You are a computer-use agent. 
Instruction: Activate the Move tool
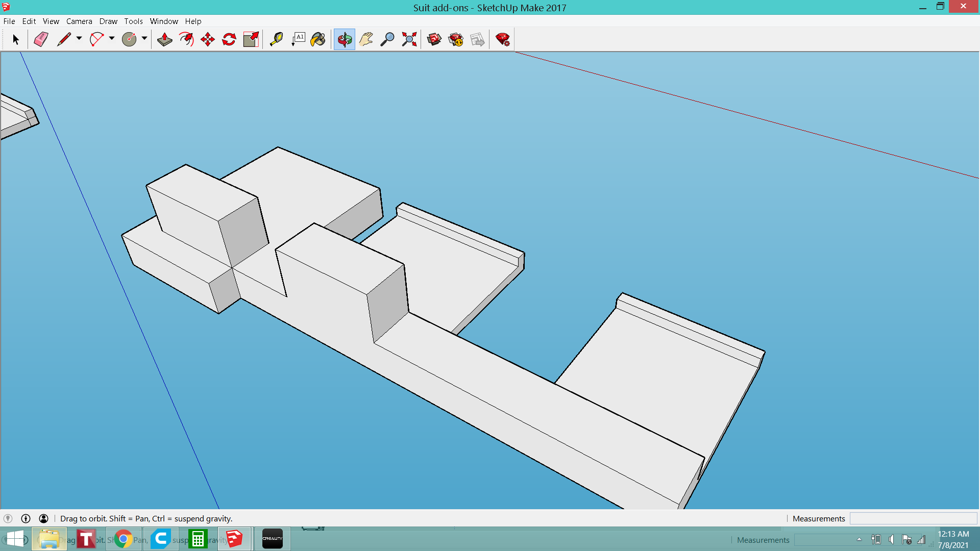(208, 39)
